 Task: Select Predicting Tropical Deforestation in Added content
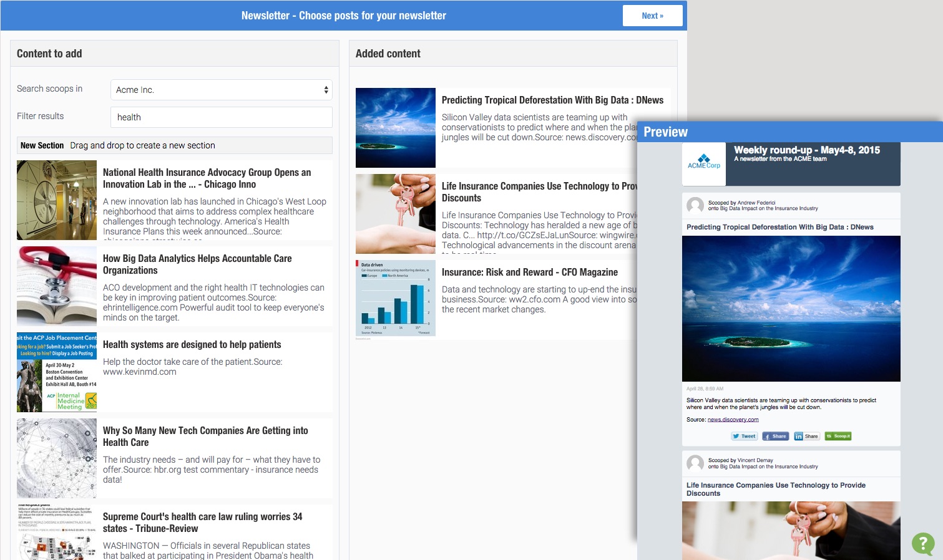point(552,100)
